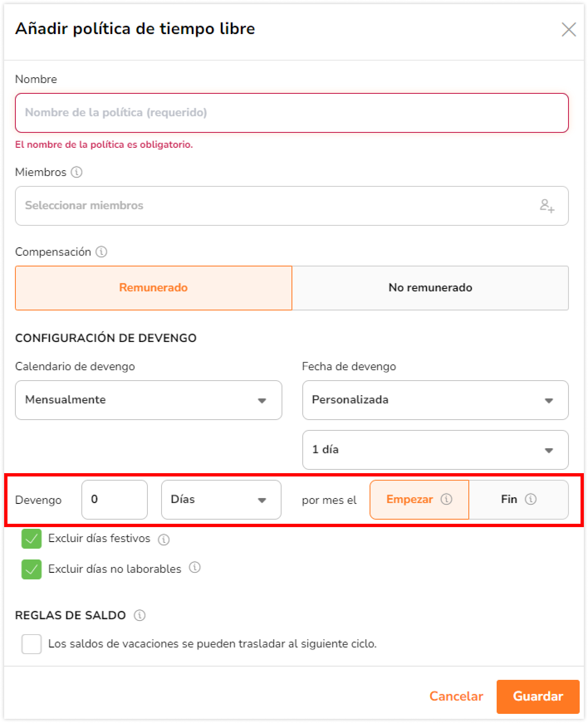Select the Remunerado compensation option
This screenshot has width=588, height=723.
point(154,288)
